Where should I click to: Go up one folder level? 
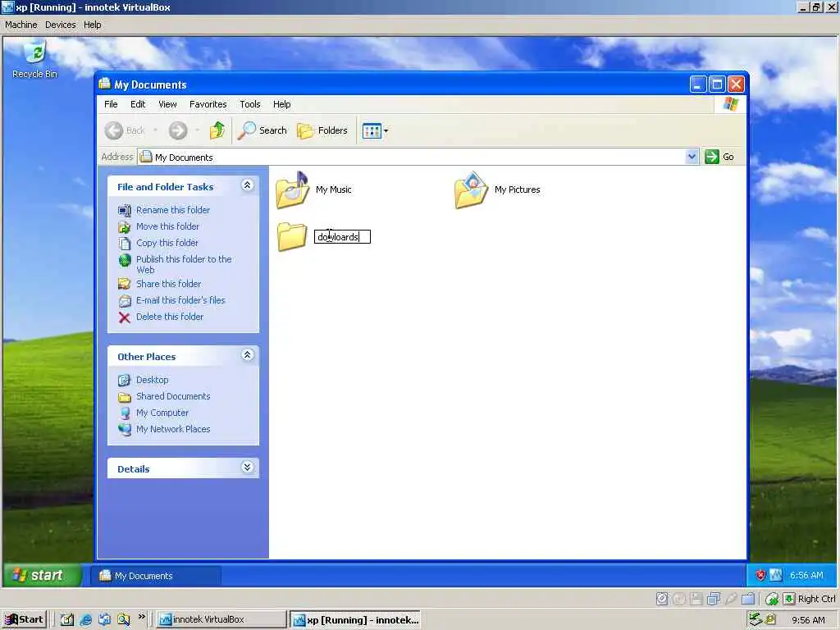[217, 130]
